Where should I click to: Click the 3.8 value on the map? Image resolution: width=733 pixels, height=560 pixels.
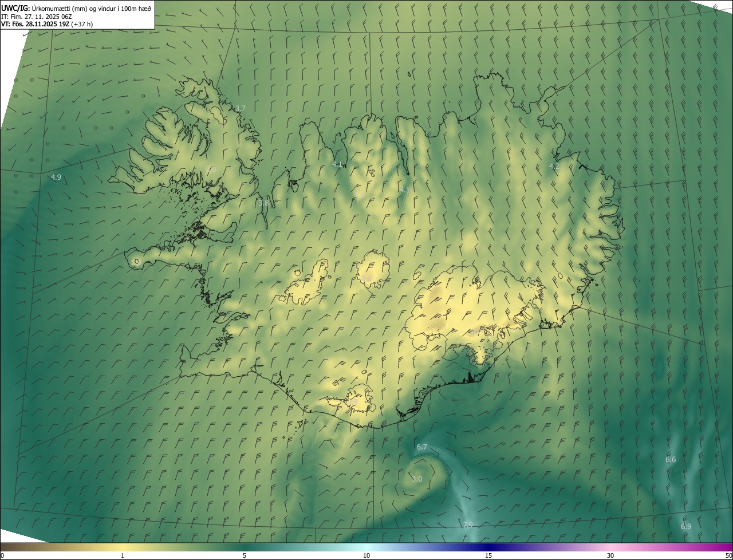(x=263, y=203)
